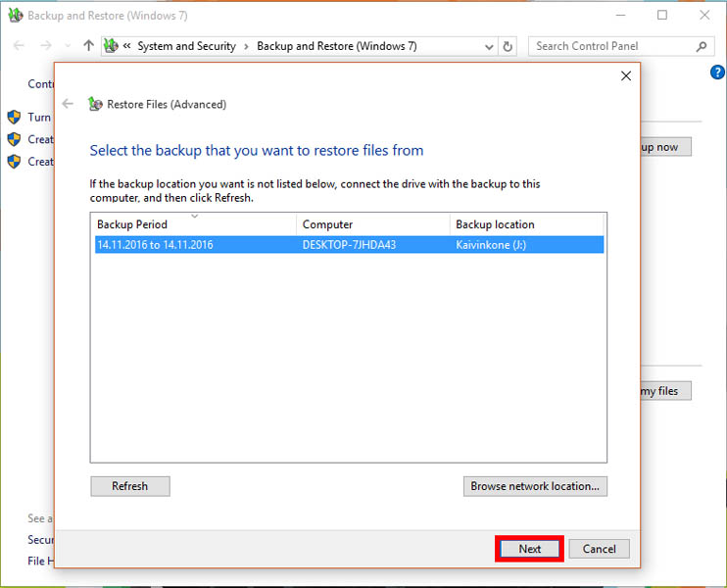Click Backup and Restore title bar icon
This screenshot has height=588, width=727.
pos(15,16)
